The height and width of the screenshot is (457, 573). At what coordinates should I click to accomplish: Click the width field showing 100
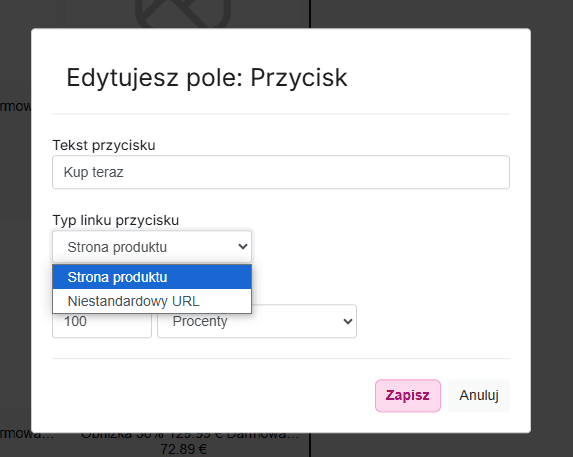point(102,321)
